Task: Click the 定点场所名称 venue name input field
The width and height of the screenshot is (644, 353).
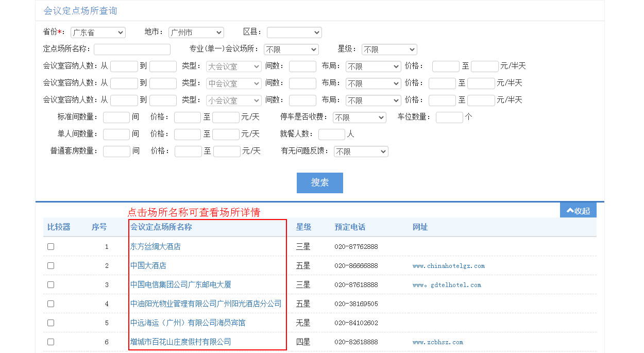Action: tap(132, 49)
